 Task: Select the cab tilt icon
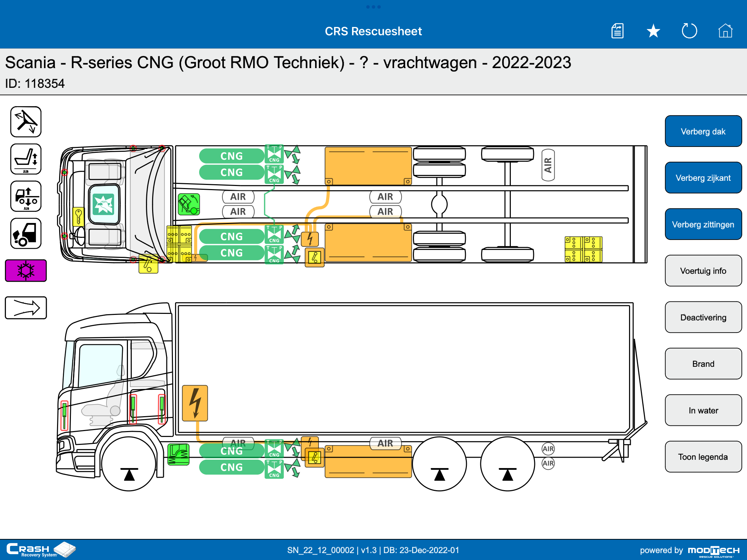pyautogui.click(x=26, y=234)
